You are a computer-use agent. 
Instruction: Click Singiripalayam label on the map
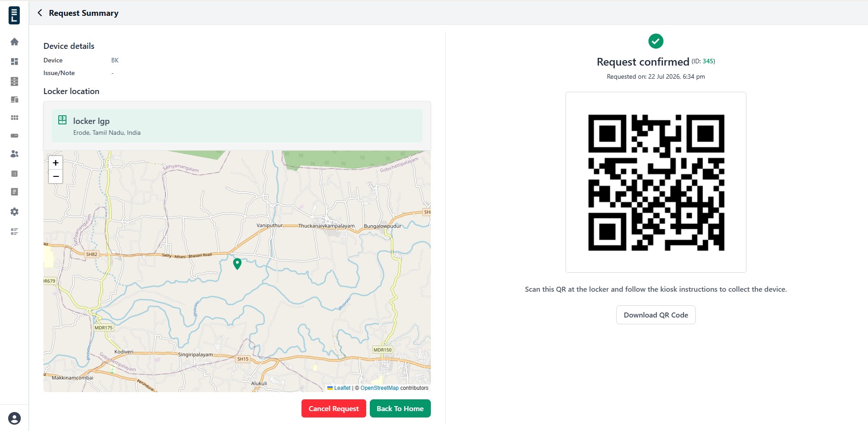195,355
